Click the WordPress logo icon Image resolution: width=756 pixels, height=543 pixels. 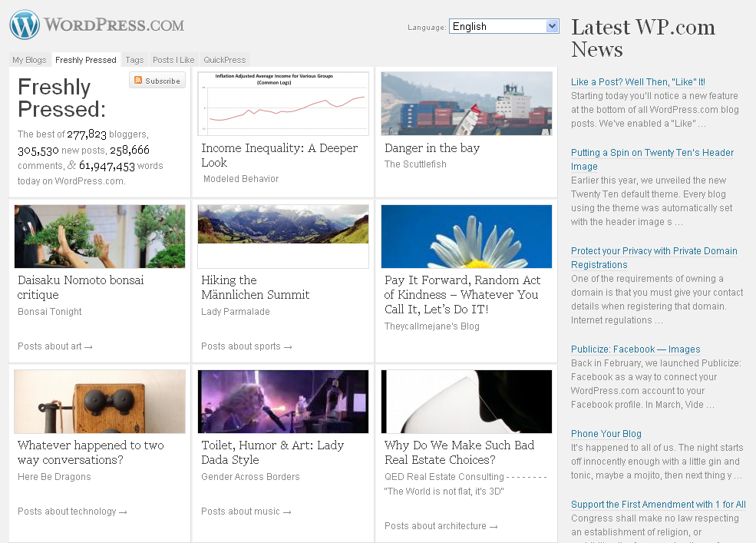click(x=25, y=25)
